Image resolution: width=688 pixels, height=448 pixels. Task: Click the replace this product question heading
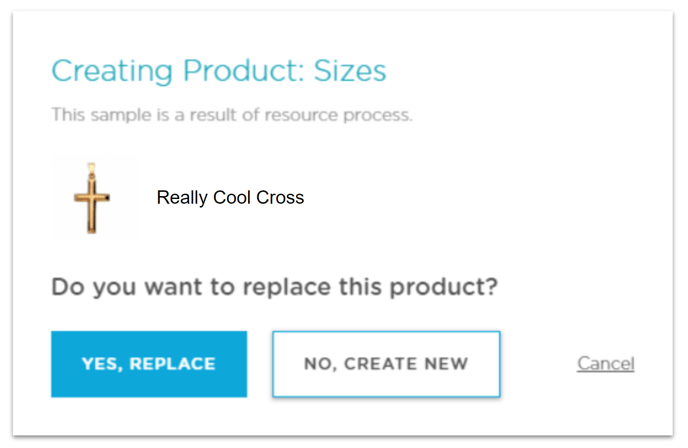pyautogui.click(x=275, y=287)
